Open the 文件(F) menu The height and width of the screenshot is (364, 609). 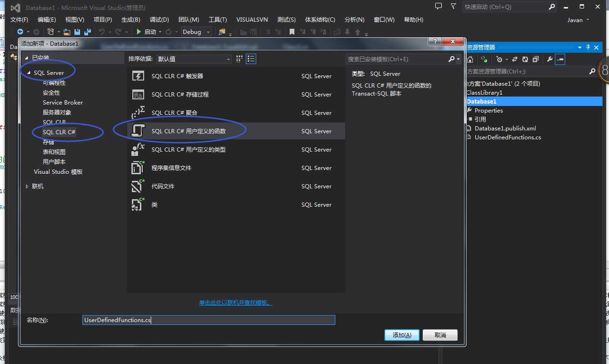tap(19, 20)
